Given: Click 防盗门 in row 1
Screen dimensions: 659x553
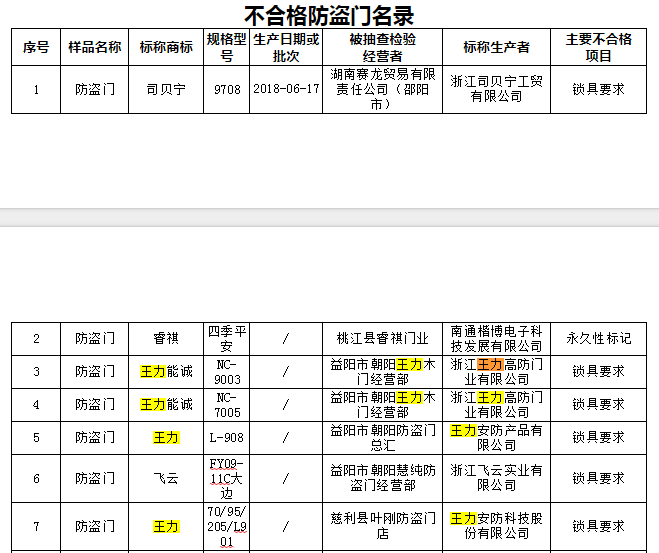Looking at the screenshot, I should pos(95,90).
